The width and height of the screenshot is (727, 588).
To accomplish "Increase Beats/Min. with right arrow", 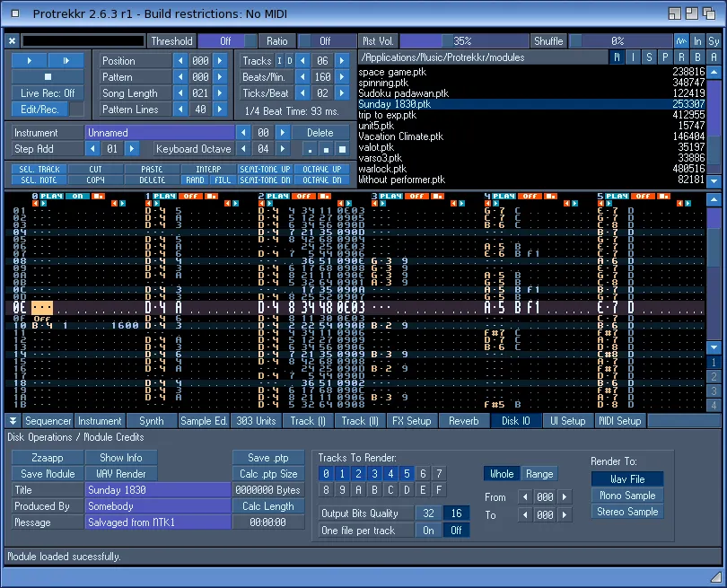I will [342, 77].
